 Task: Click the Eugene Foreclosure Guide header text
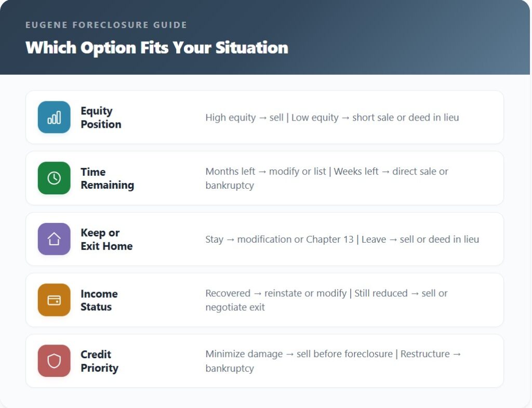(x=106, y=25)
